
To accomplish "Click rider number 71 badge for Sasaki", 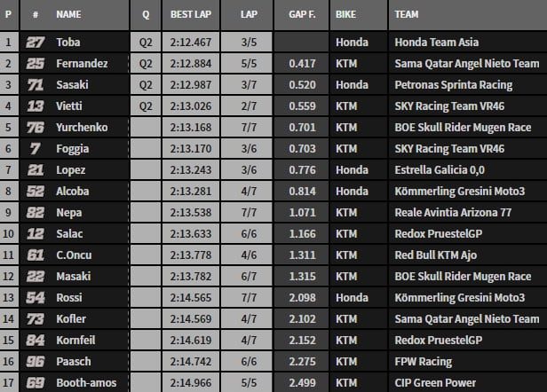I will coord(35,84).
